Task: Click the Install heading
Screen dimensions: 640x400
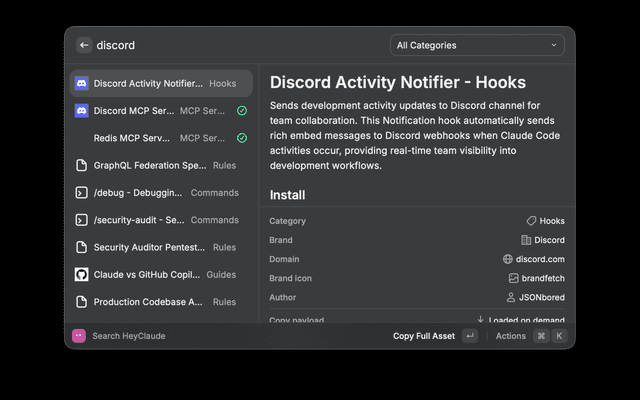Action: (287, 195)
